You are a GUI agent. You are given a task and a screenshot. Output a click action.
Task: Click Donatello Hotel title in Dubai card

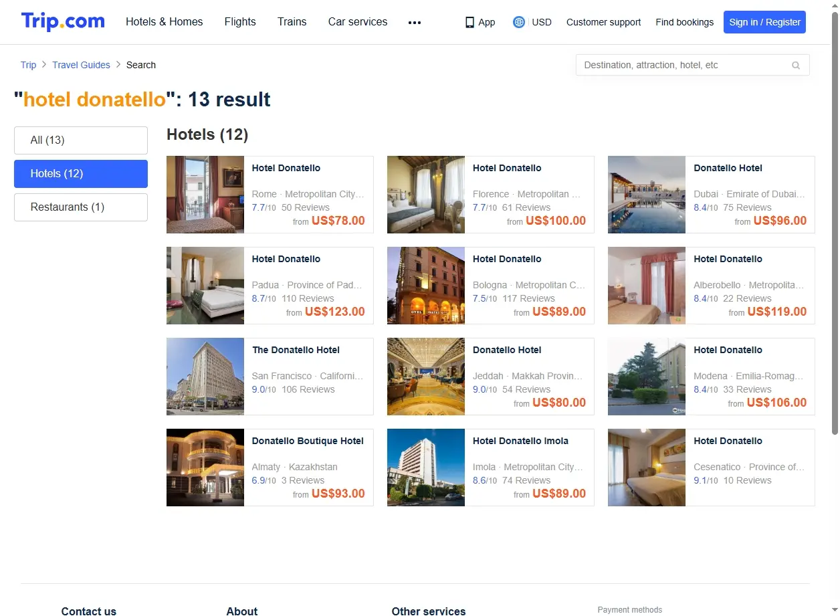pos(728,168)
